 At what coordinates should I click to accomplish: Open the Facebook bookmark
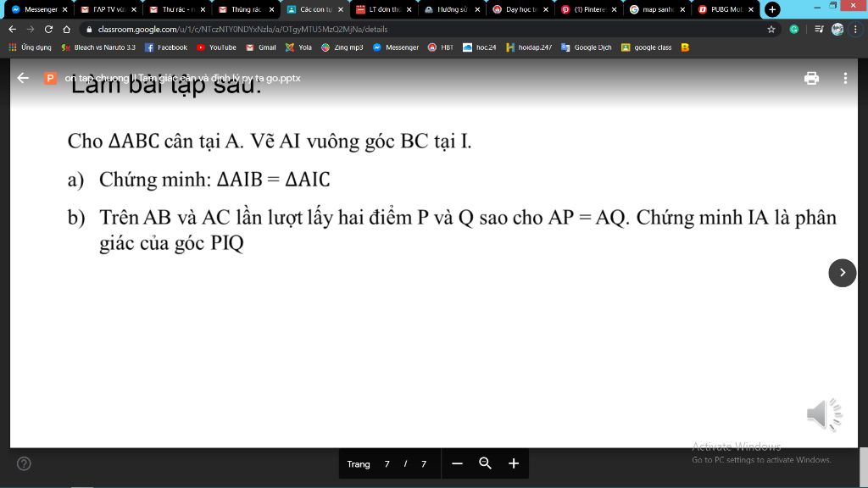tap(166, 47)
